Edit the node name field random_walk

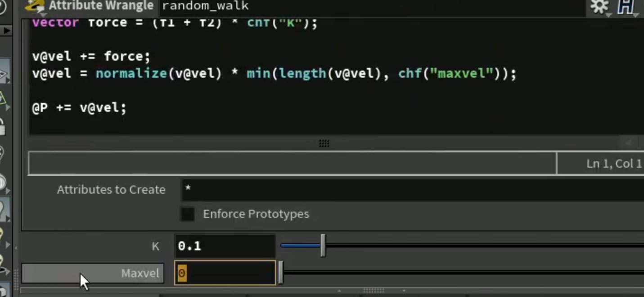372,6
